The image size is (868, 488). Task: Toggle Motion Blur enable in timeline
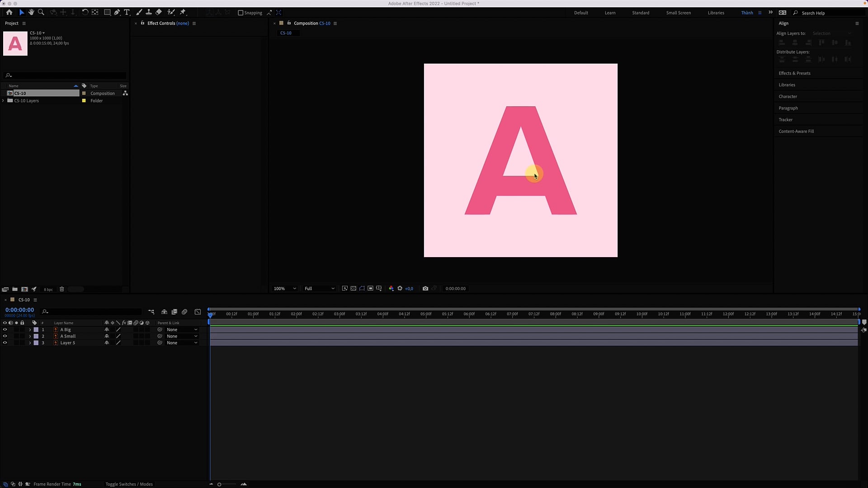[x=184, y=312]
